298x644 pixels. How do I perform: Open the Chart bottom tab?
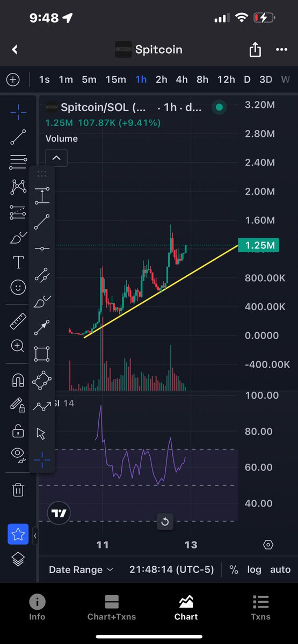tap(186, 608)
